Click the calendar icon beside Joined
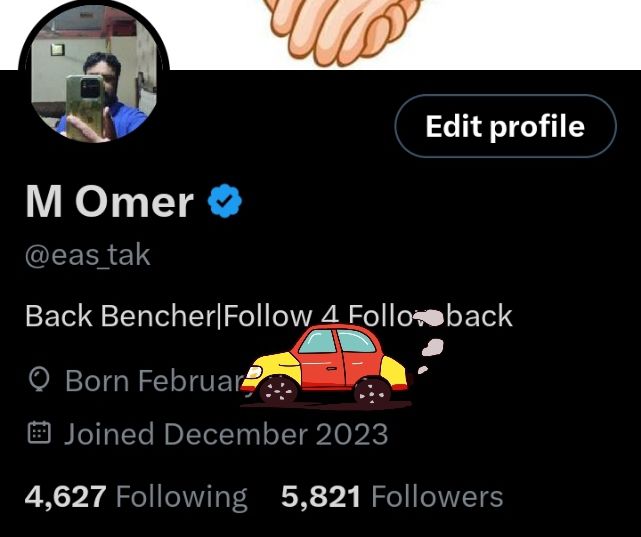This screenshot has width=641, height=537. 39,434
